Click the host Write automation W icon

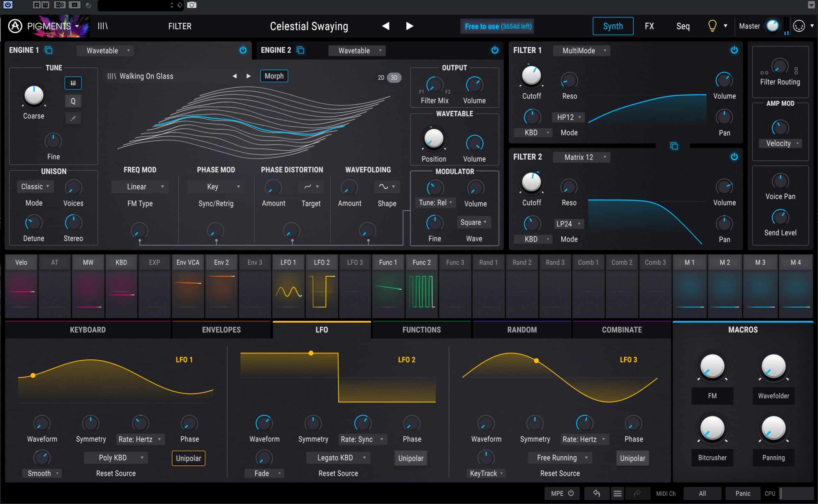(x=45, y=5)
